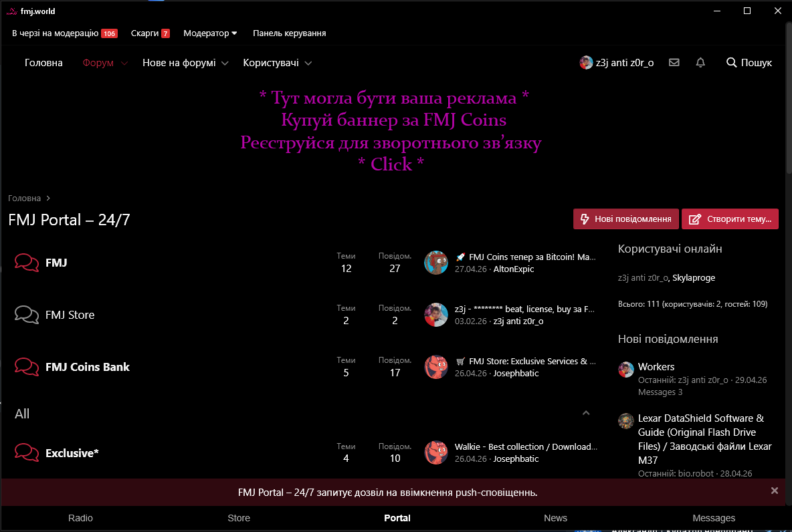Click the Lexar DataShield thread avatar
This screenshot has width=792, height=532.
[x=626, y=421]
